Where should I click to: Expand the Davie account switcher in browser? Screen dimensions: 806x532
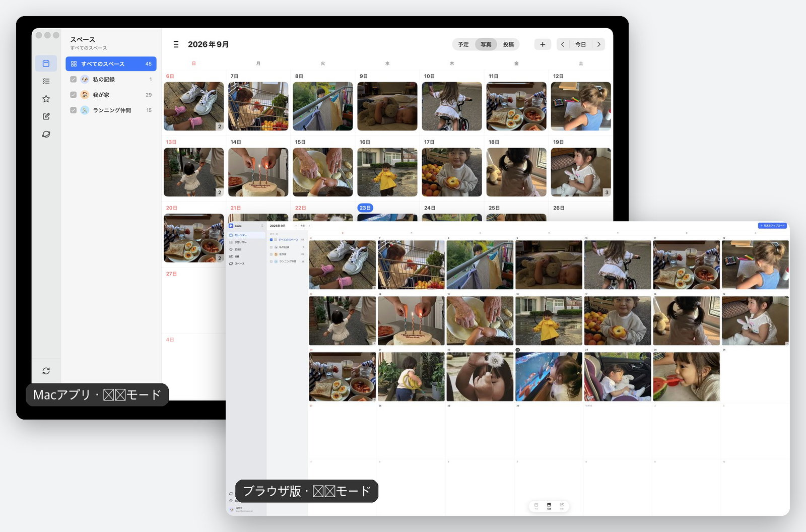[262, 226]
